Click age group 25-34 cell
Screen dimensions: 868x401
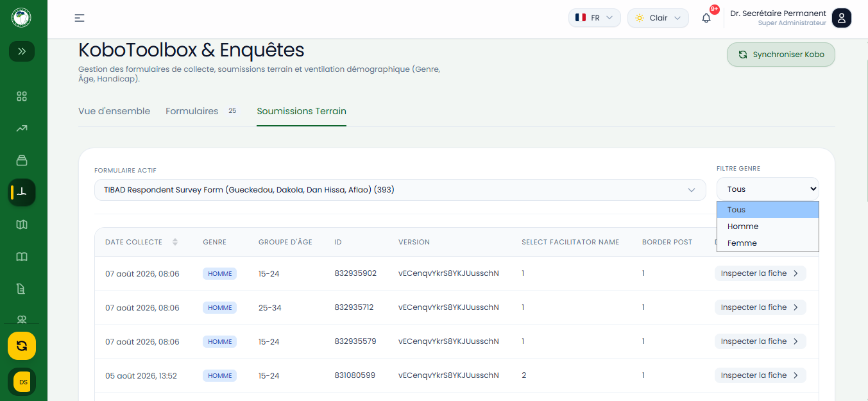(270, 308)
